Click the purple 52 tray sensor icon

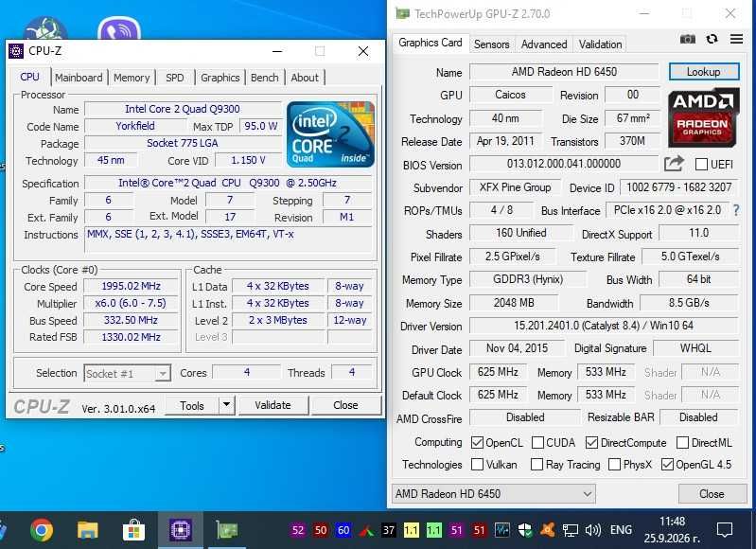coord(298,531)
